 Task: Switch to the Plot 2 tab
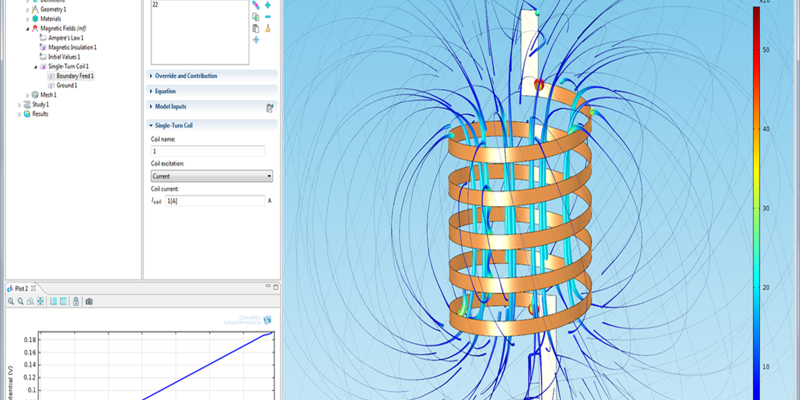[21, 288]
